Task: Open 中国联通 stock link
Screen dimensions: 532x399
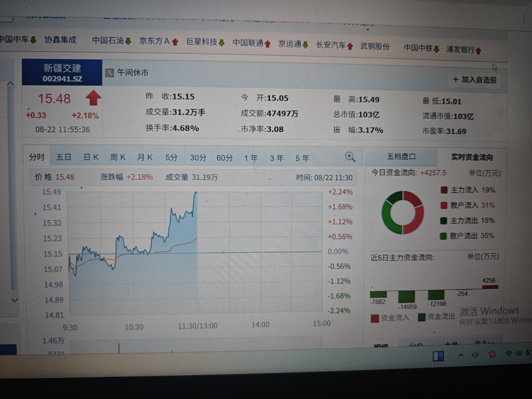Action: tap(248, 43)
